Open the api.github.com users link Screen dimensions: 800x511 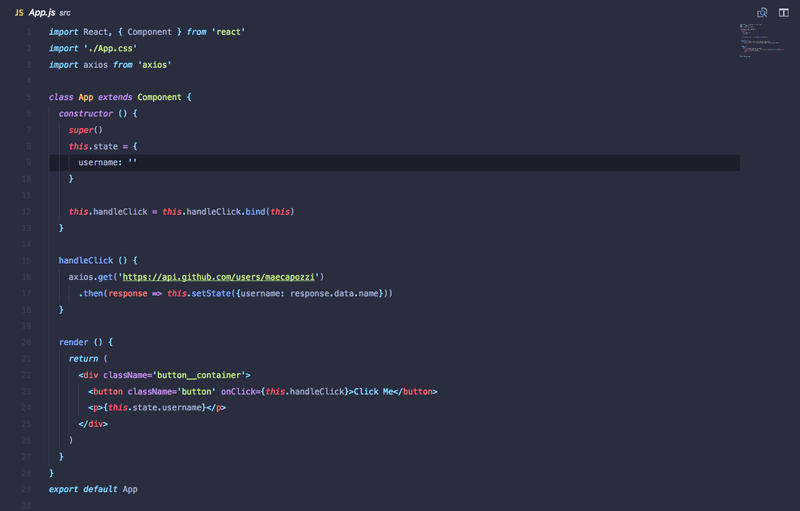point(218,277)
